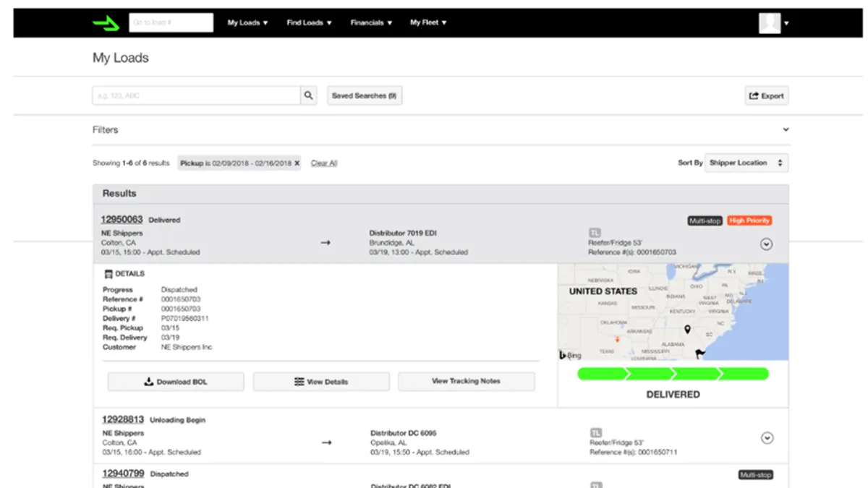This screenshot has width=868, height=488.
Task: Expand the Filters section
Action: click(x=786, y=130)
